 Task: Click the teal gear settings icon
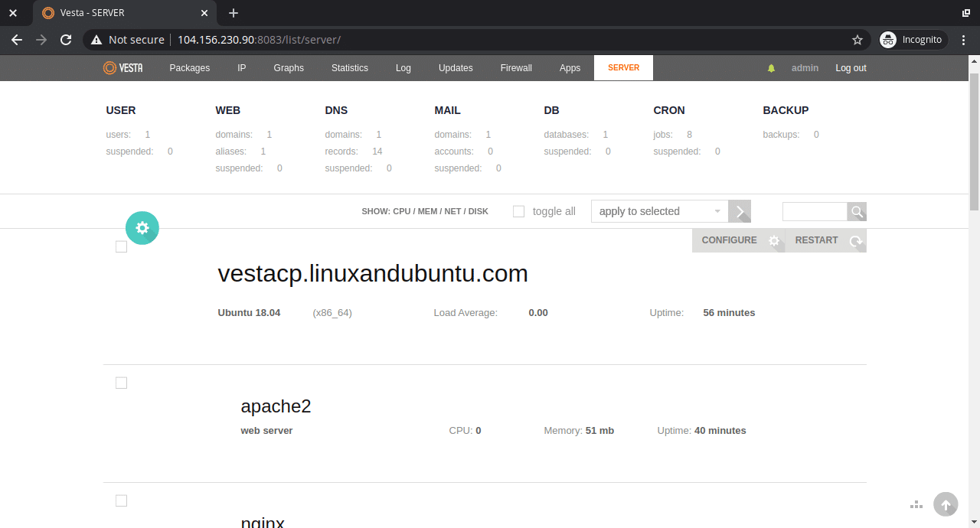tap(142, 227)
